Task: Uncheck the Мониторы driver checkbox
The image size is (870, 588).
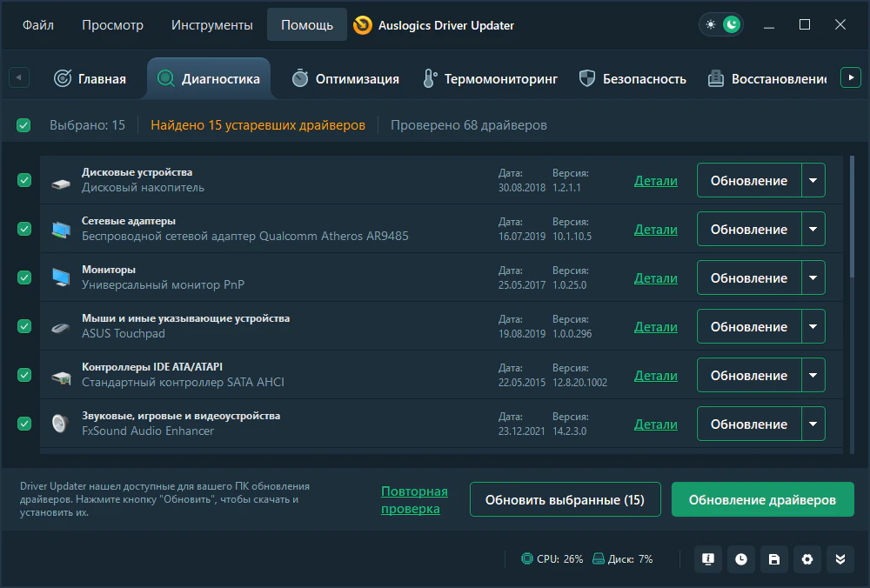Action: (24, 277)
